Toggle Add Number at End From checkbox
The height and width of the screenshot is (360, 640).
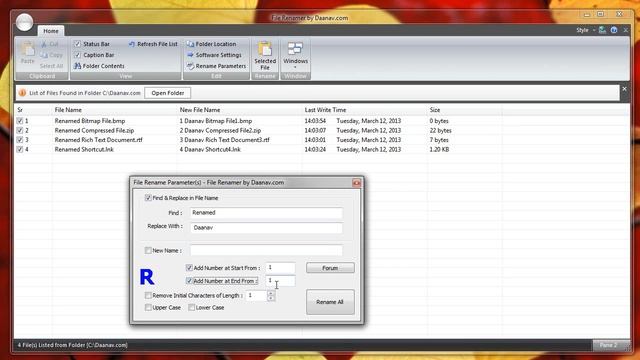click(189, 281)
